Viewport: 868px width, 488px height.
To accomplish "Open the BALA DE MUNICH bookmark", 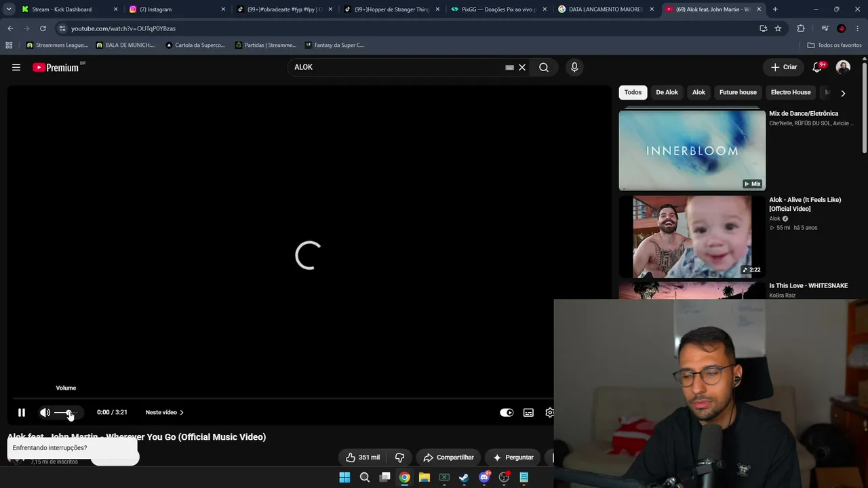I will click(125, 45).
